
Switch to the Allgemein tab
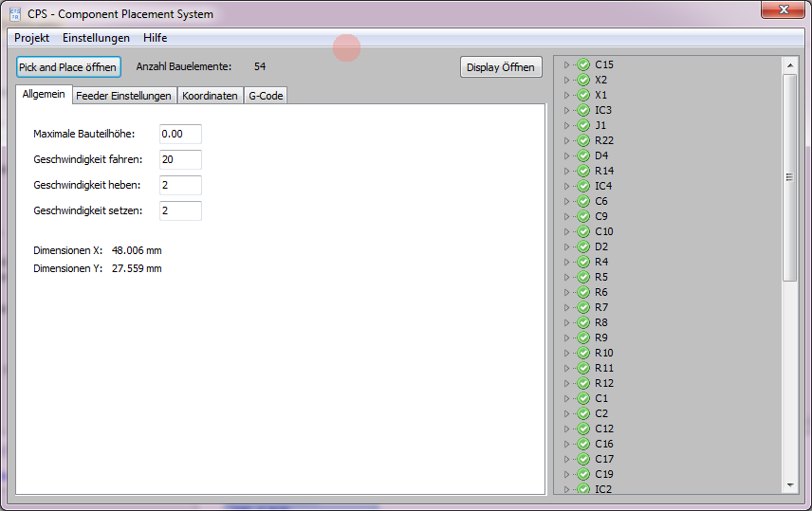[44, 94]
